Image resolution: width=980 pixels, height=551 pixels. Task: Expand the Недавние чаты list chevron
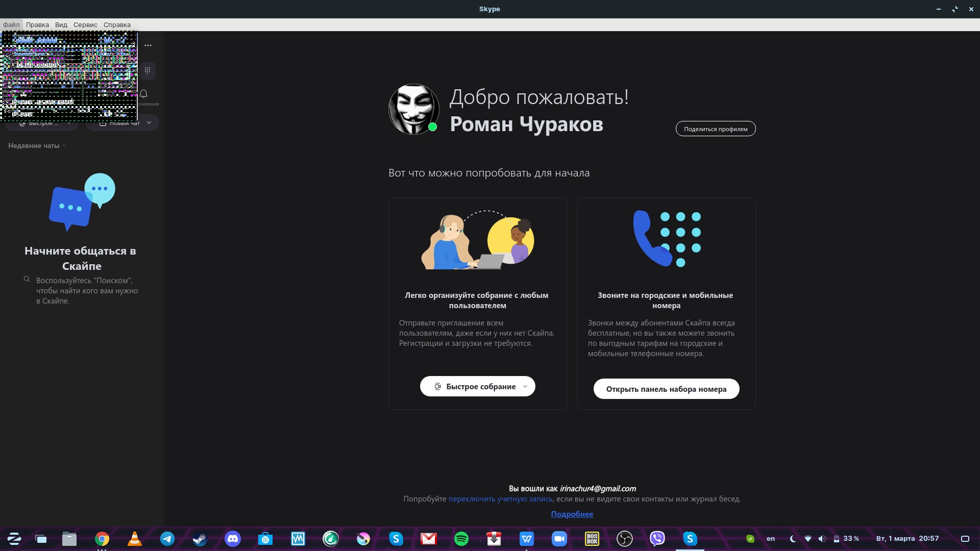[64, 145]
